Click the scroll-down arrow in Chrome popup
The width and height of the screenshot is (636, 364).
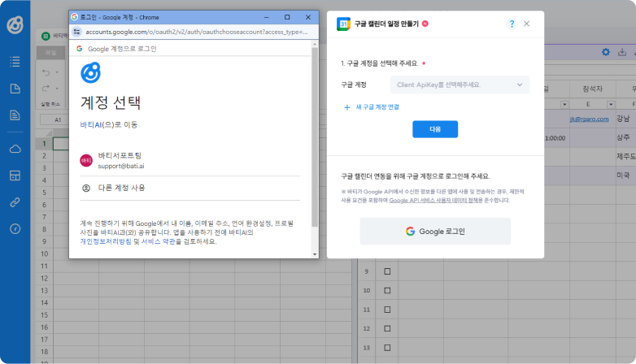pos(315,254)
